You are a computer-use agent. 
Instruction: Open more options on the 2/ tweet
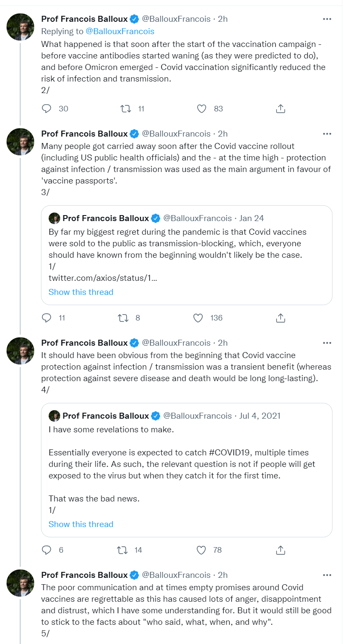pyautogui.click(x=327, y=19)
